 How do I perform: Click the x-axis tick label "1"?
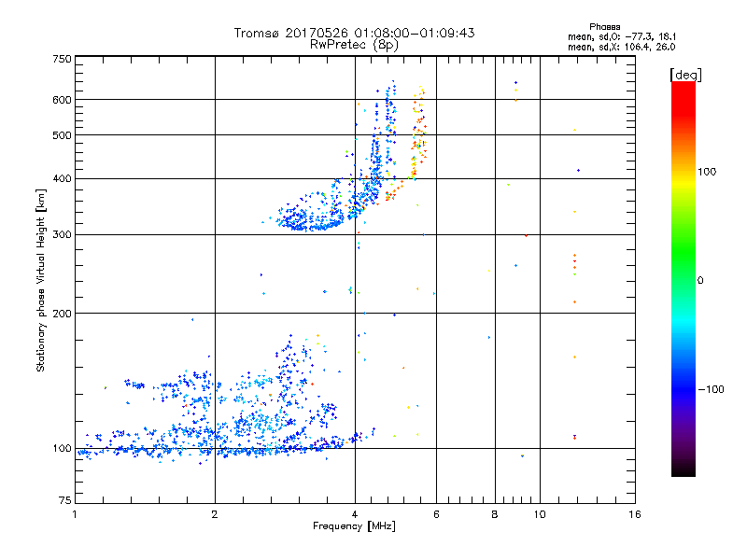(x=75, y=514)
